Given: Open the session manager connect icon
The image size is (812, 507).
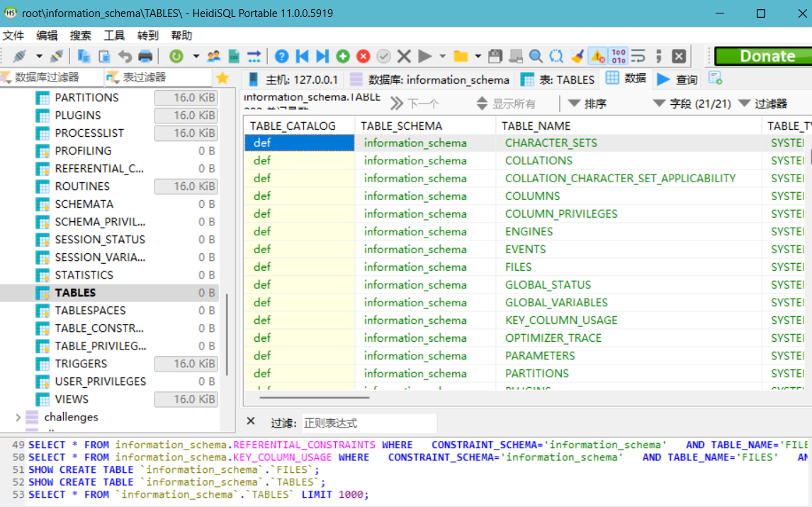Looking at the screenshot, I should [x=20, y=56].
